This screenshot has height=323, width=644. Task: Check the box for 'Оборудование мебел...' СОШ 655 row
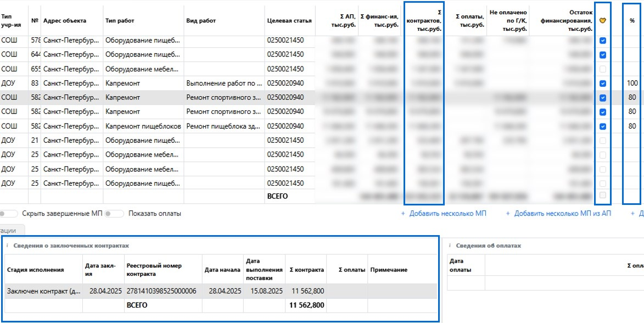pyautogui.click(x=603, y=69)
